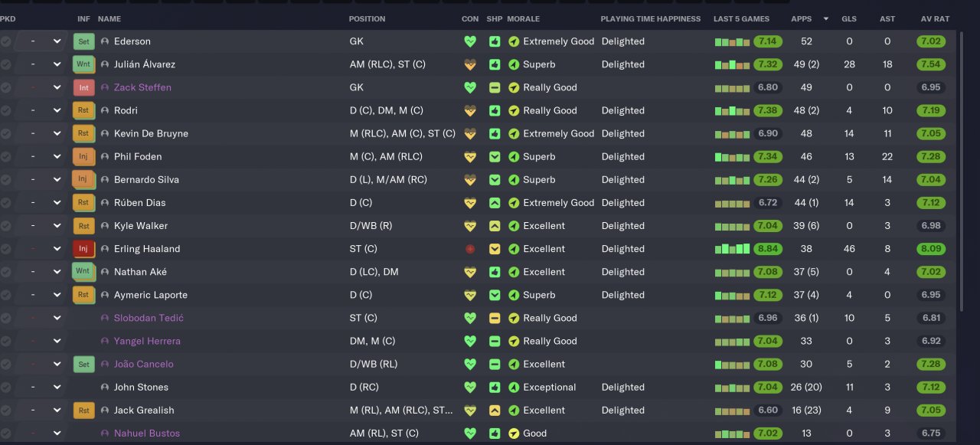Toggle the picked checkmark for Phil Foden

point(6,157)
